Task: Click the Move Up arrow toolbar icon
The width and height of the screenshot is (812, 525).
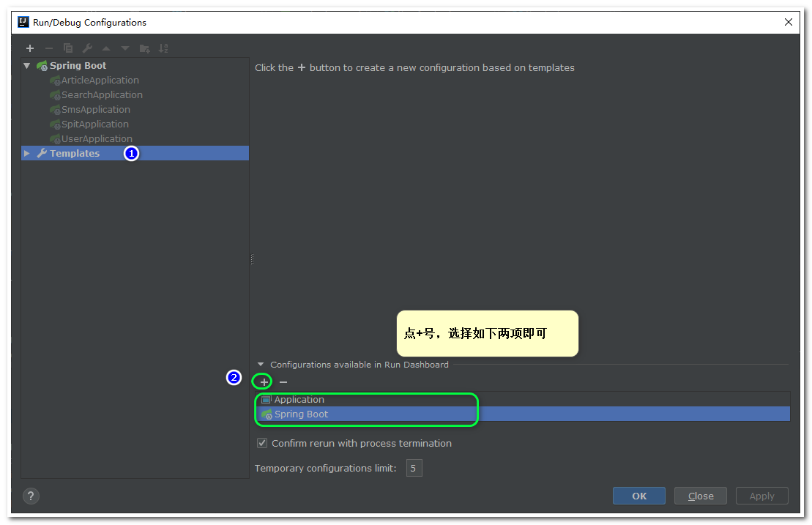Action: pos(106,48)
